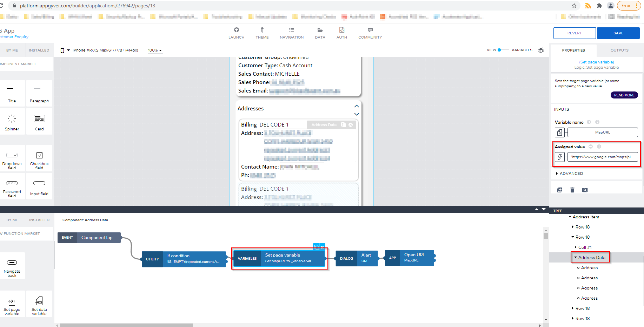Viewport: 644px width, 327px height.
Task: Click the MapURL variable name field
Action: (603, 132)
